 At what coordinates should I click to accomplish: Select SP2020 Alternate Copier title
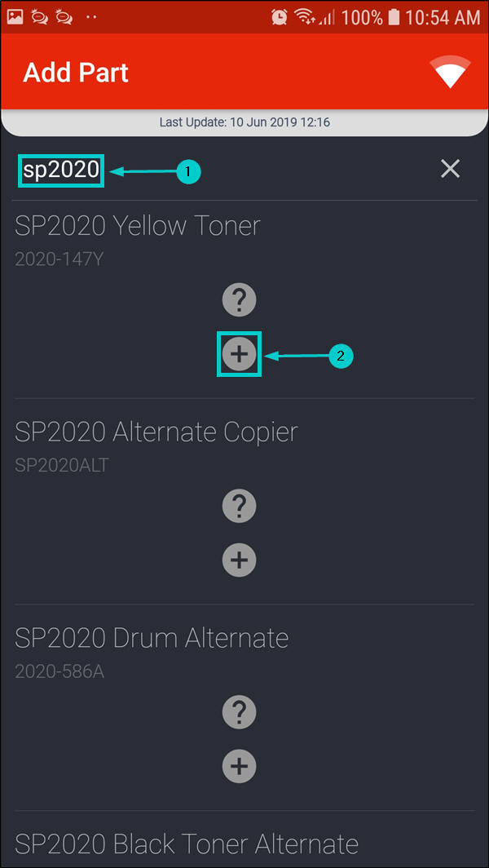coord(156,432)
